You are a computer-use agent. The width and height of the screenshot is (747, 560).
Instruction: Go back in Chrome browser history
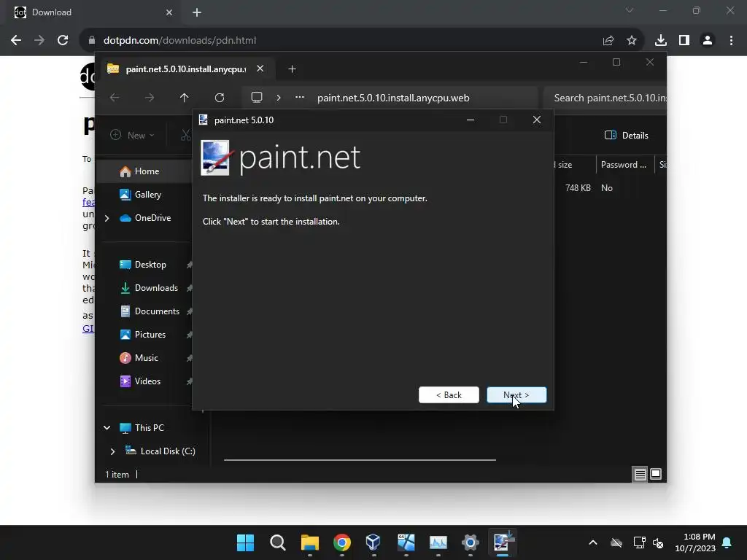[x=16, y=41]
